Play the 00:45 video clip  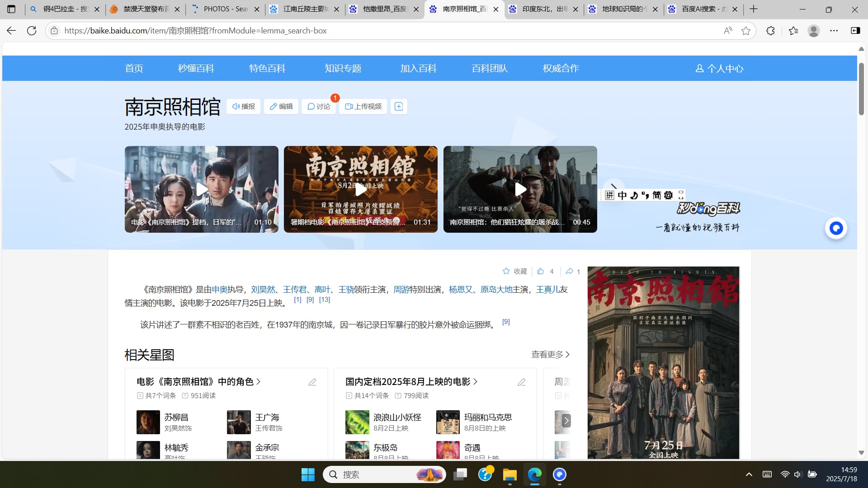coord(520,189)
